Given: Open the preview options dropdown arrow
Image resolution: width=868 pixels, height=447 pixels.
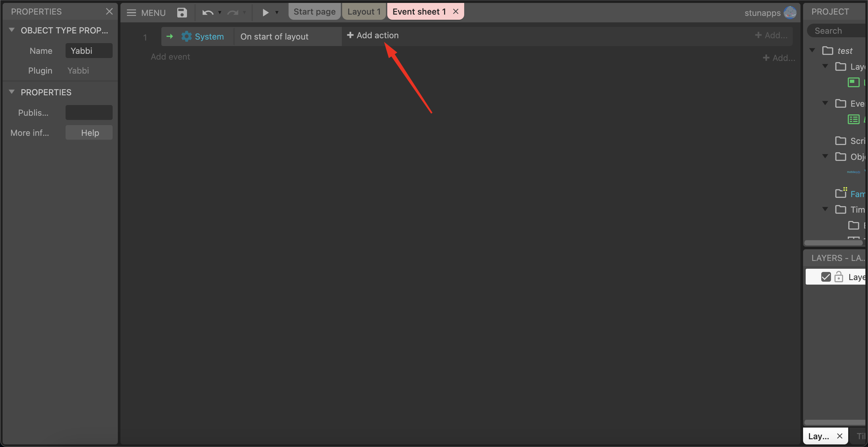Looking at the screenshot, I should [277, 12].
